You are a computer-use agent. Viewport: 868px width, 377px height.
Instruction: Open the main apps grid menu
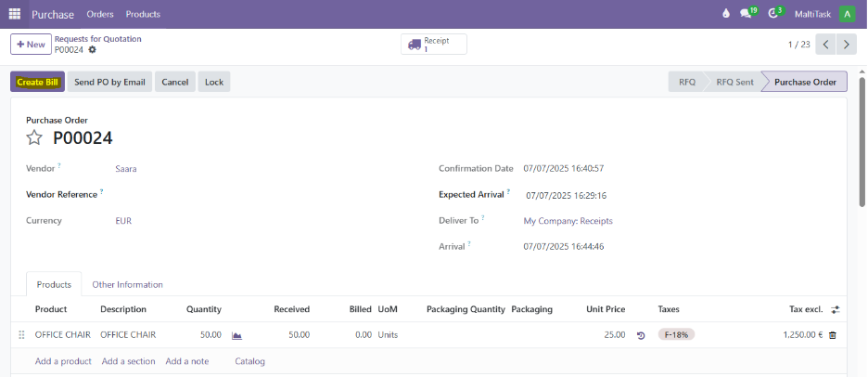click(x=15, y=14)
